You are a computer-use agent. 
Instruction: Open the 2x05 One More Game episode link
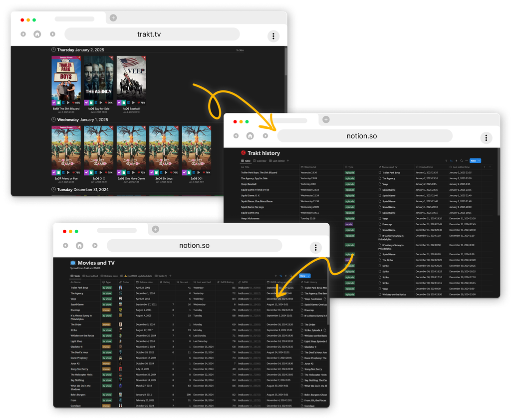coord(131,178)
